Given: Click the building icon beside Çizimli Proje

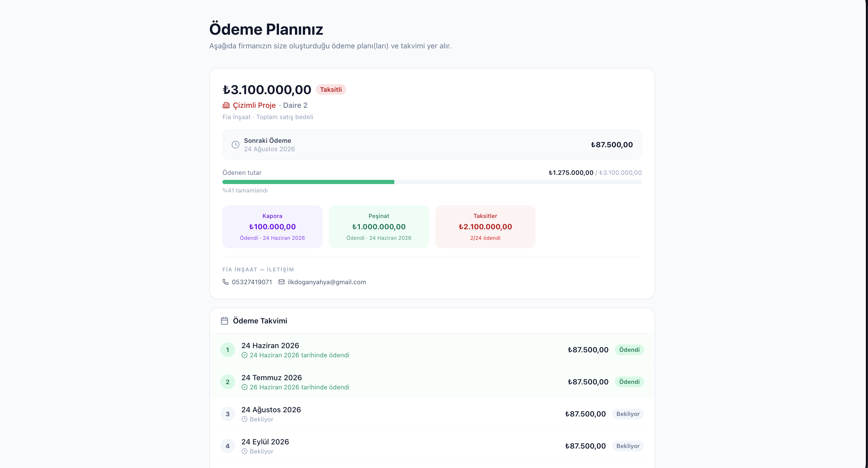Looking at the screenshot, I should tap(226, 105).
